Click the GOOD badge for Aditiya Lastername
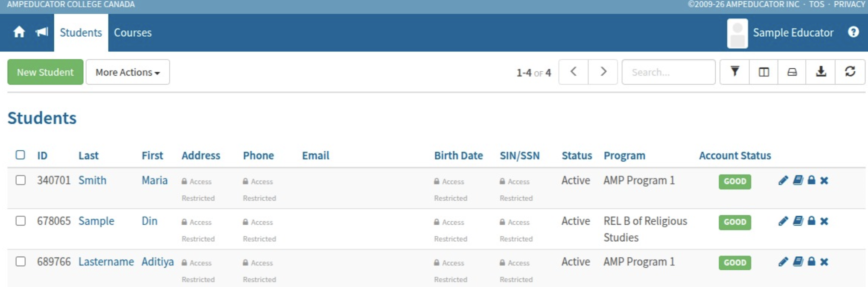Viewport: 868px width, 287px height. click(735, 263)
